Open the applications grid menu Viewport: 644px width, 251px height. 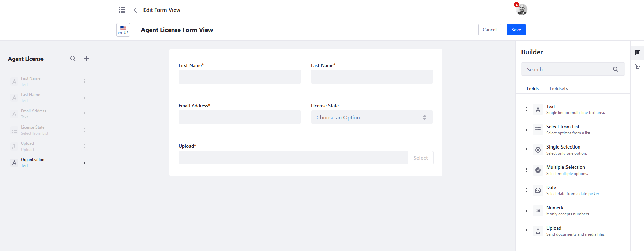click(122, 10)
